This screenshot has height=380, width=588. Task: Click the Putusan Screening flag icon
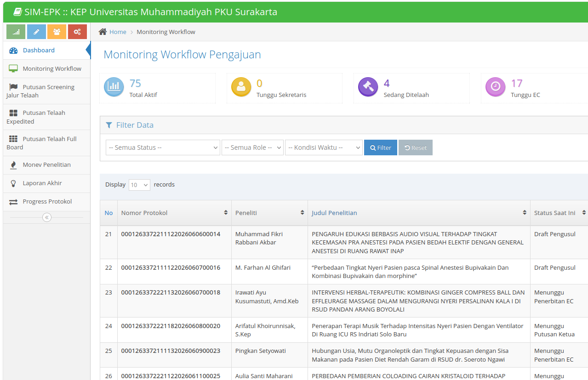13,87
